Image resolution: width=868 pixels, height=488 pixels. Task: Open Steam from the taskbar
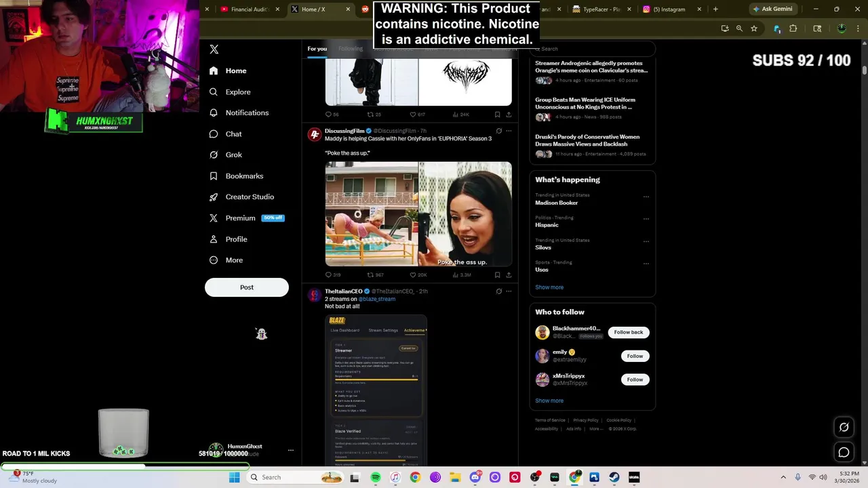click(614, 477)
